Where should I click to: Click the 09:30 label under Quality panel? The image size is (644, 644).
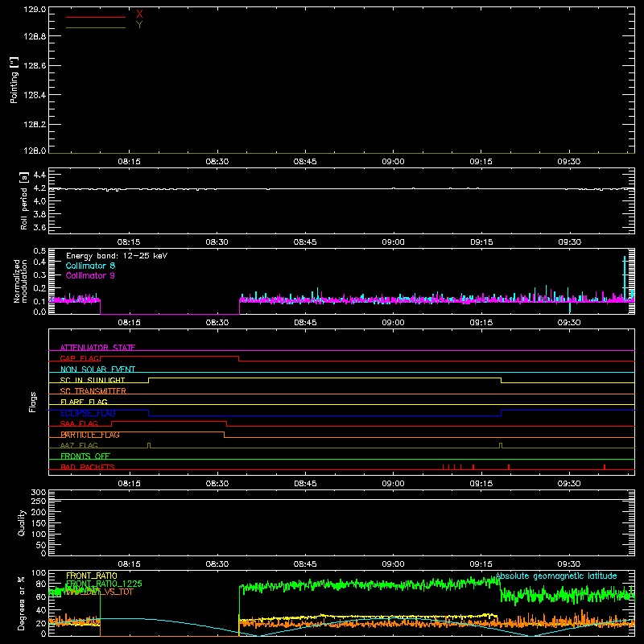(x=569, y=564)
